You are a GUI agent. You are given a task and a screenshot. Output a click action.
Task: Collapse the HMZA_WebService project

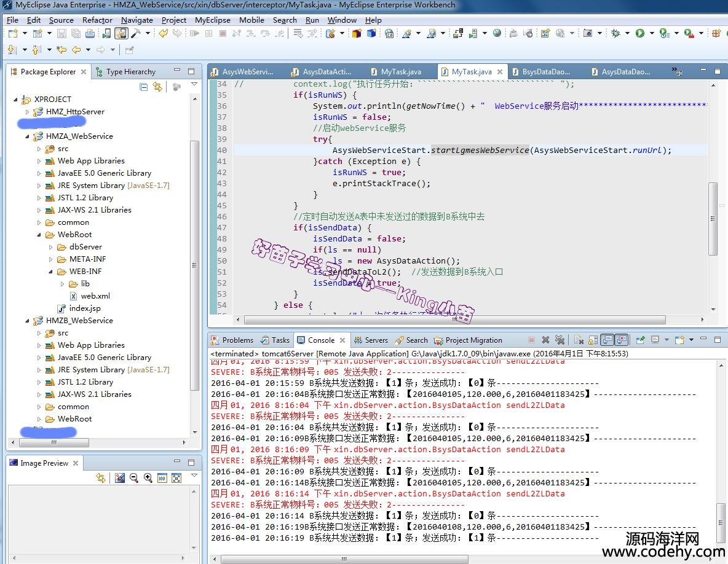pyautogui.click(x=27, y=136)
